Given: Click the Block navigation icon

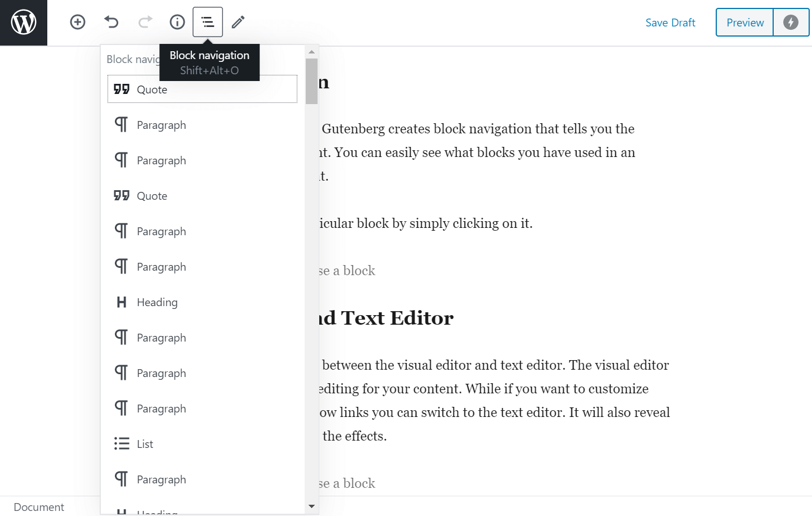Looking at the screenshot, I should point(207,22).
